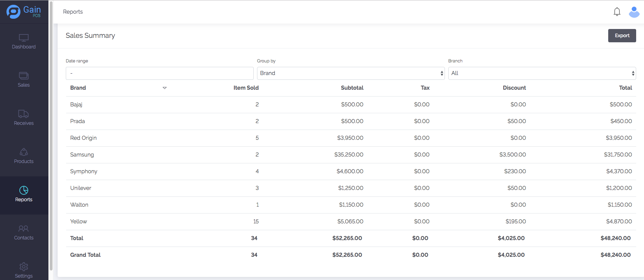Click the sidebar vertical scrollbar

(x=51, y=136)
